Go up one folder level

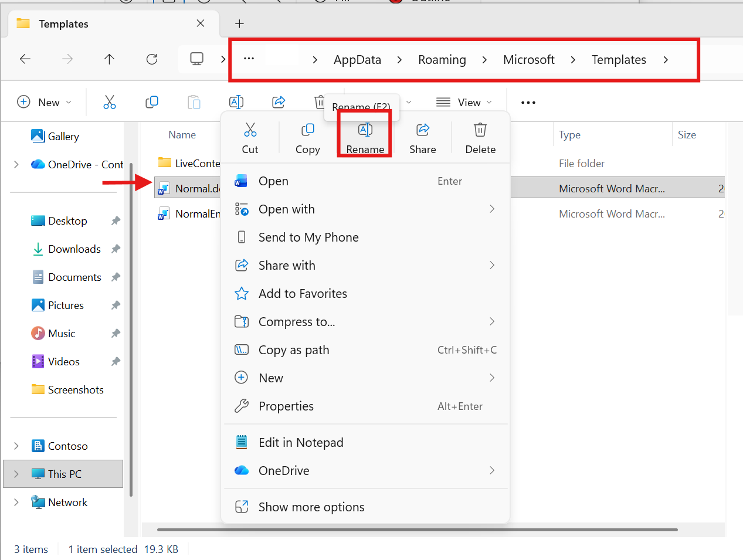(x=109, y=59)
